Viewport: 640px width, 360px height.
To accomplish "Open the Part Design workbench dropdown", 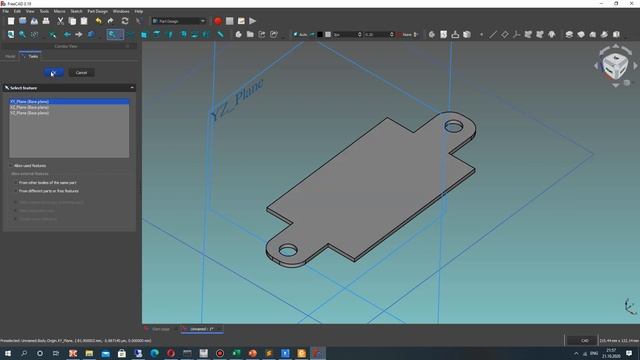I will pos(179,21).
